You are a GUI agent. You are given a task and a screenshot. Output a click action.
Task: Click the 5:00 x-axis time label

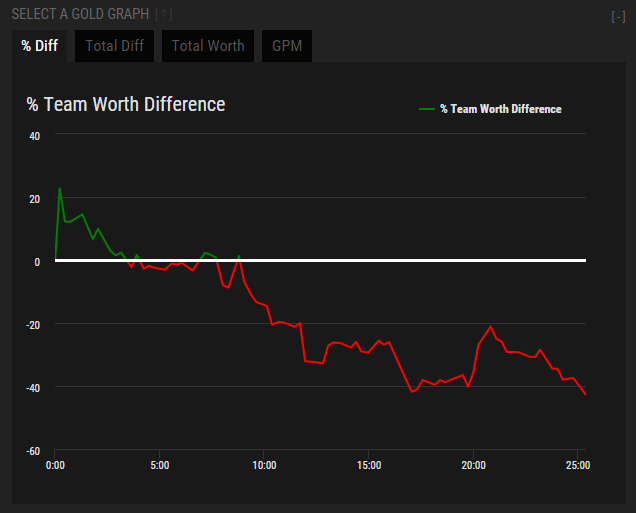(x=159, y=465)
